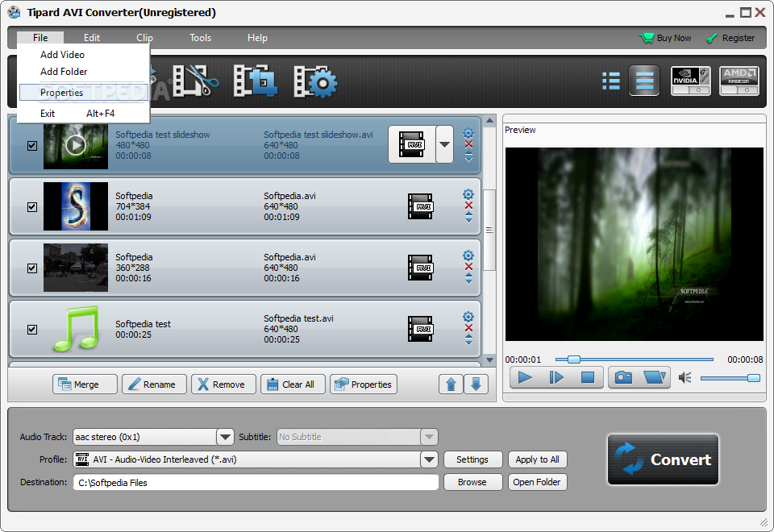Open the Subtitle dropdown
The width and height of the screenshot is (774, 532).
(x=429, y=437)
